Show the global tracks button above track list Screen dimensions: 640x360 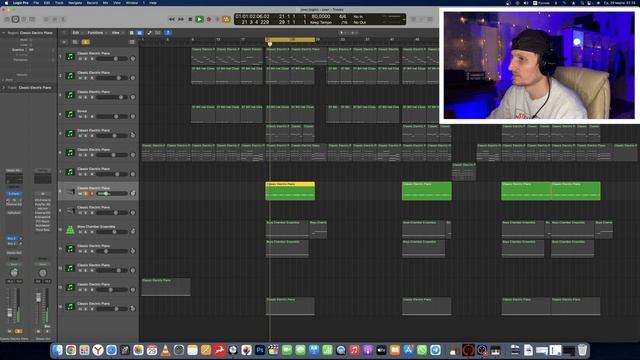coord(131,42)
